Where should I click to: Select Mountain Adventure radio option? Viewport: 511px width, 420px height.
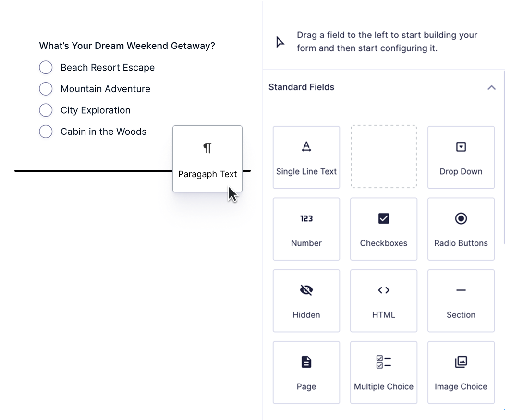tap(46, 89)
